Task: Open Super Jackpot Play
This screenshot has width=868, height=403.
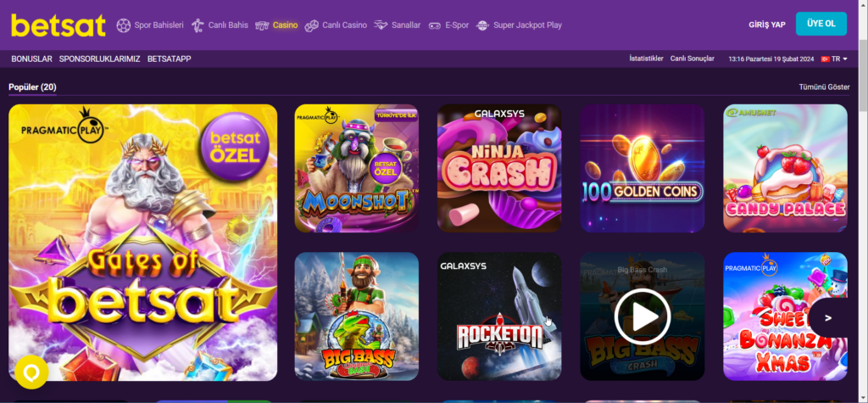Action: coord(527,25)
